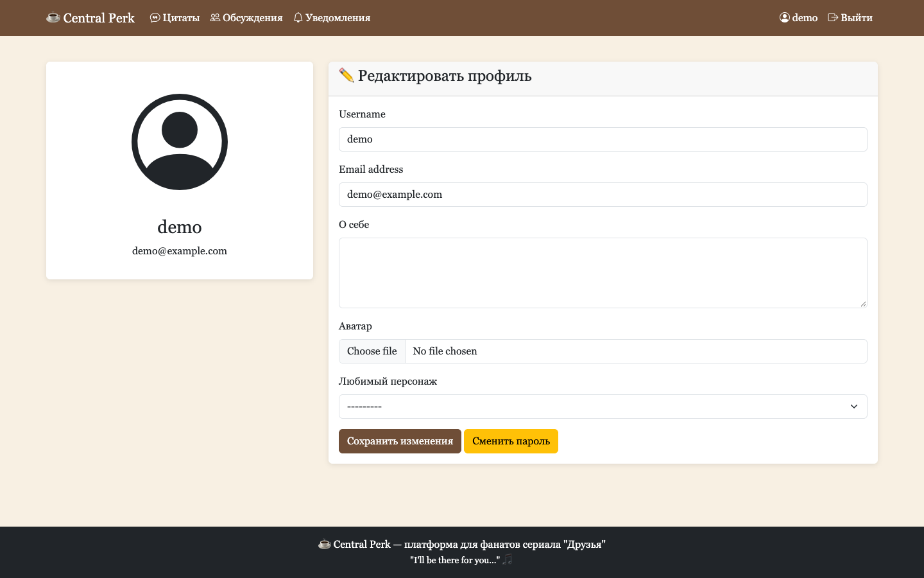This screenshot has width=924, height=578.
Task: Click the logout arrow icon beside Выйти
Action: pos(833,18)
